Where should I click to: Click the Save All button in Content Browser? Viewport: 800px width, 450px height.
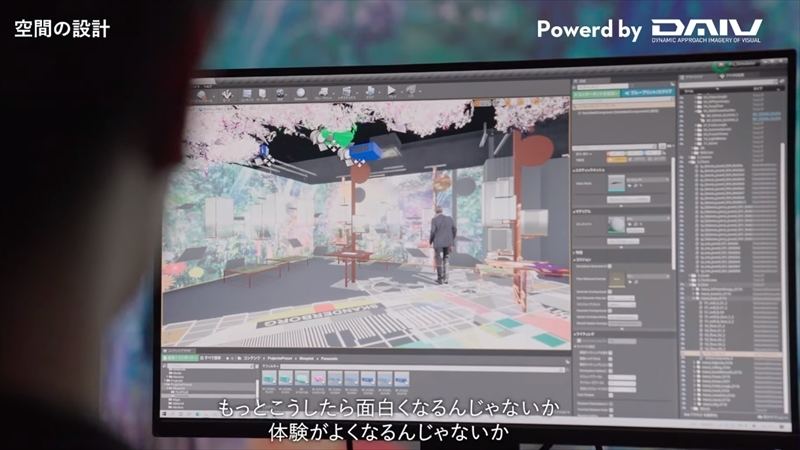tap(210, 358)
